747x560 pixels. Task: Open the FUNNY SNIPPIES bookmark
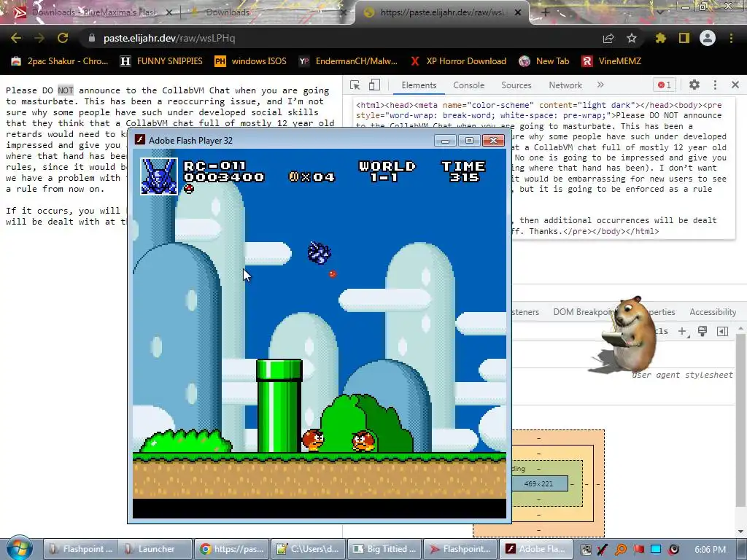pos(161,61)
